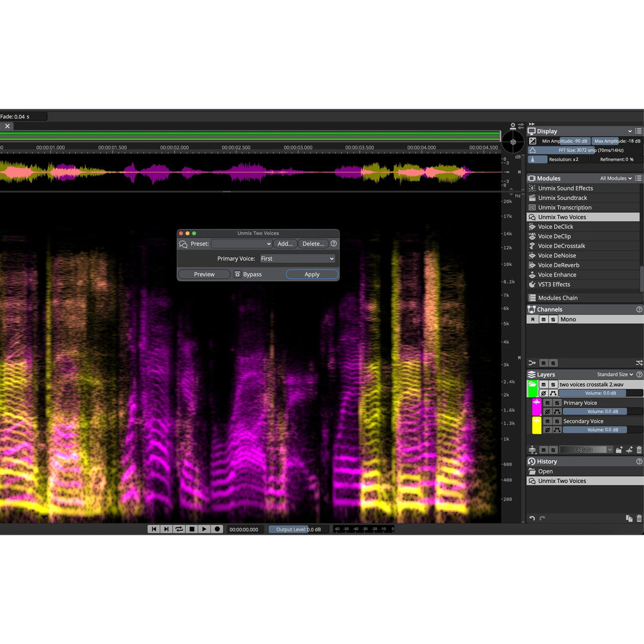
Task: Solo the Primary Voice layer
Action: (x=557, y=403)
